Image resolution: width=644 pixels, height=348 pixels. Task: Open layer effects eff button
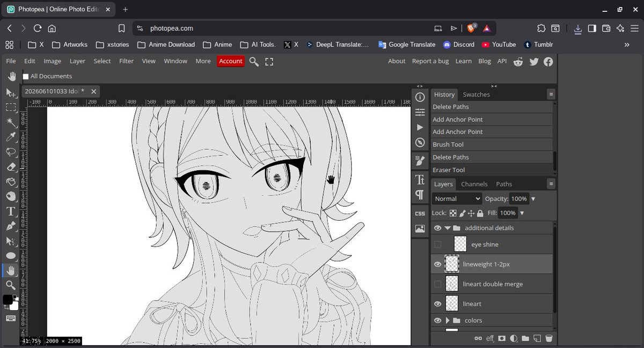(490, 338)
